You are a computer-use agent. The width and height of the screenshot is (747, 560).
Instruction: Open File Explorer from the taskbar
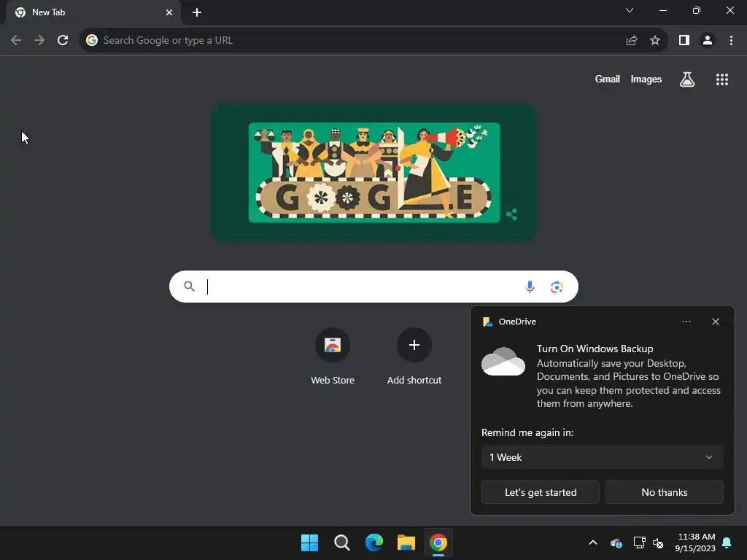pyautogui.click(x=406, y=542)
